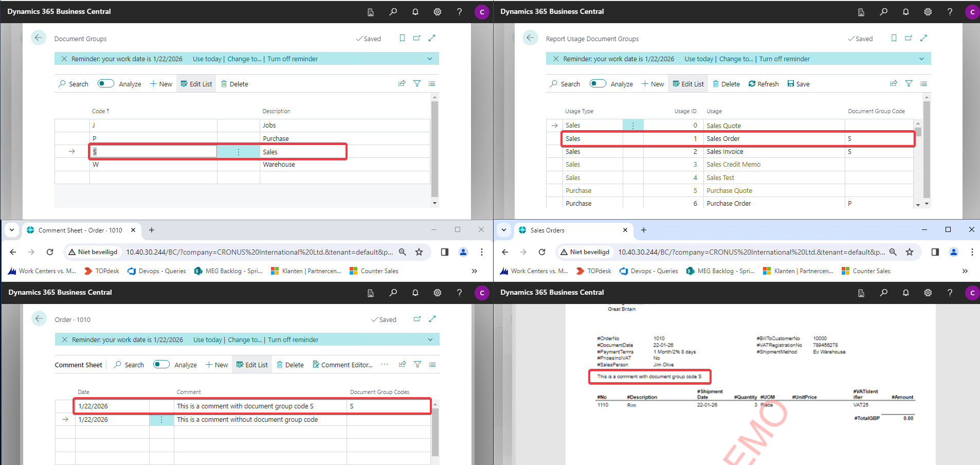
Task: Select Comment Sheet - Order 1010 browser tab
Action: coord(80,230)
